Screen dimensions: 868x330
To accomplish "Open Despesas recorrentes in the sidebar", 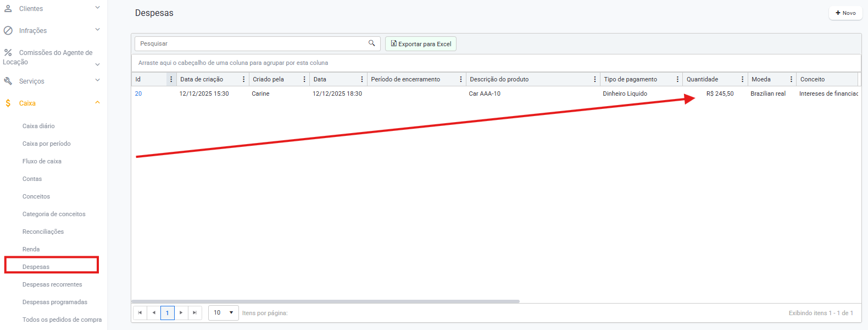I will 52,284.
